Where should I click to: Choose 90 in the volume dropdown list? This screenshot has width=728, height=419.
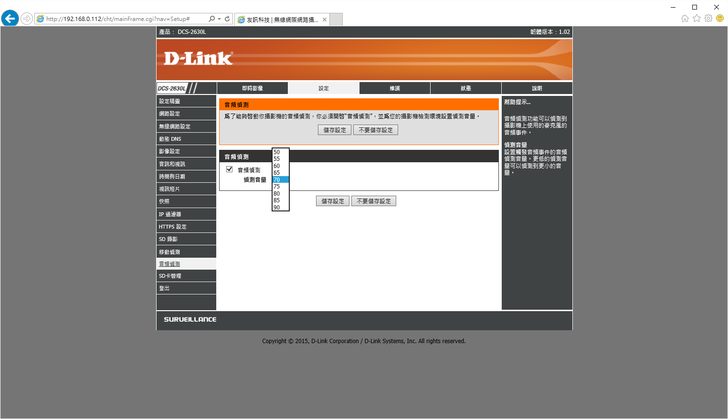pyautogui.click(x=280, y=208)
